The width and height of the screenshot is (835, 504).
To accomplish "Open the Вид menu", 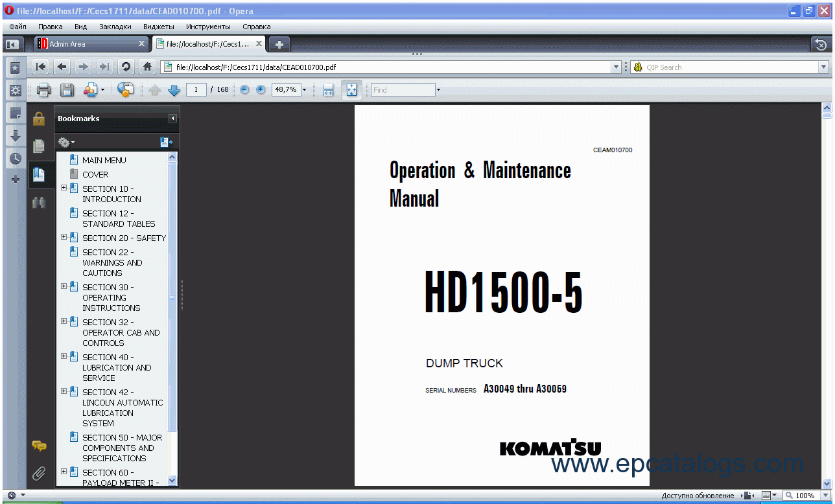I will 81,27.
